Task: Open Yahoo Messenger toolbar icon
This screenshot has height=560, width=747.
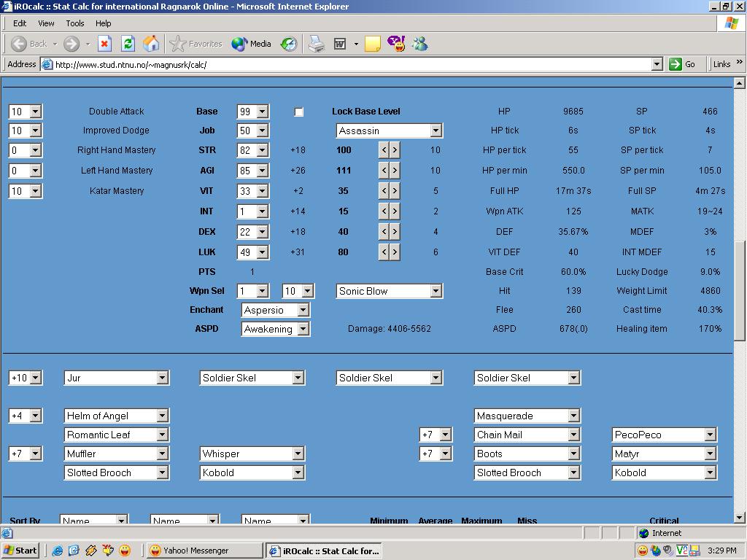Action: click(x=396, y=44)
